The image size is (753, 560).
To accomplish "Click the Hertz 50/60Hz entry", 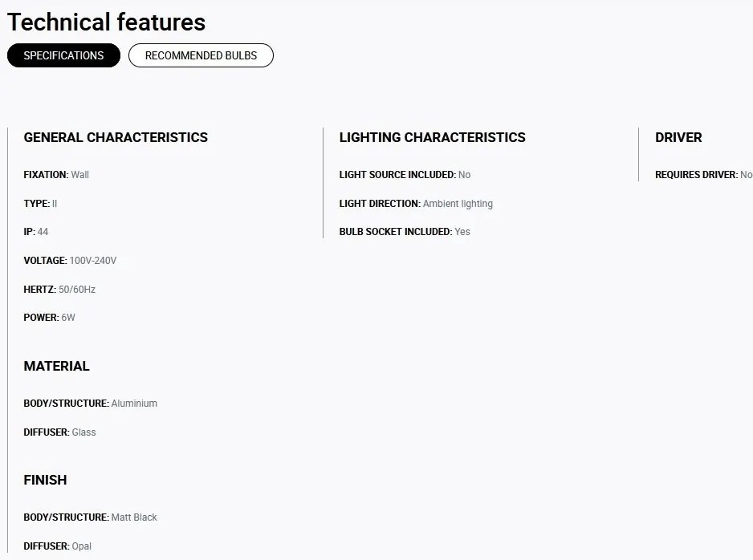I will pos(59,290).
